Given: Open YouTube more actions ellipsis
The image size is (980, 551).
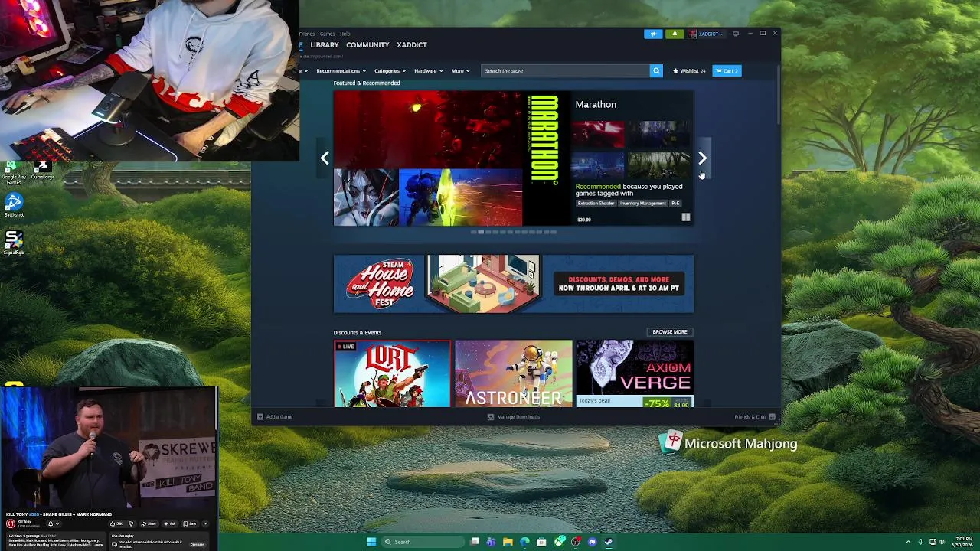Looking at the screenshot, I should 205,523.
